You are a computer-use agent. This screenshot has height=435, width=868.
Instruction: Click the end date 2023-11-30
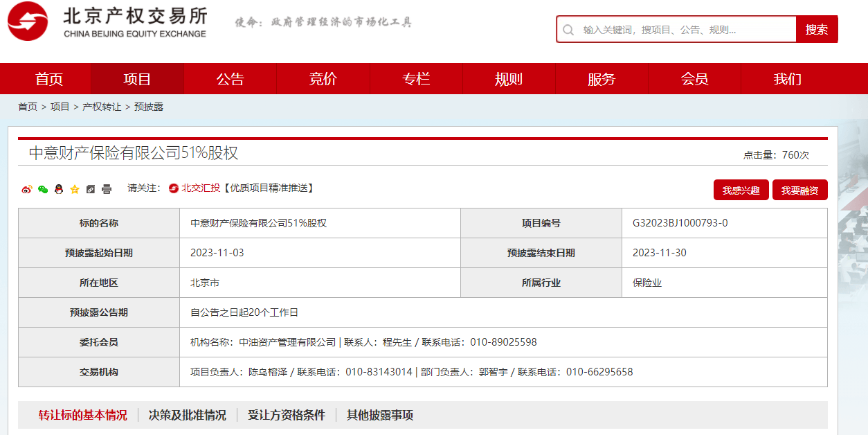pyautogui.click(x=660, y=253)
